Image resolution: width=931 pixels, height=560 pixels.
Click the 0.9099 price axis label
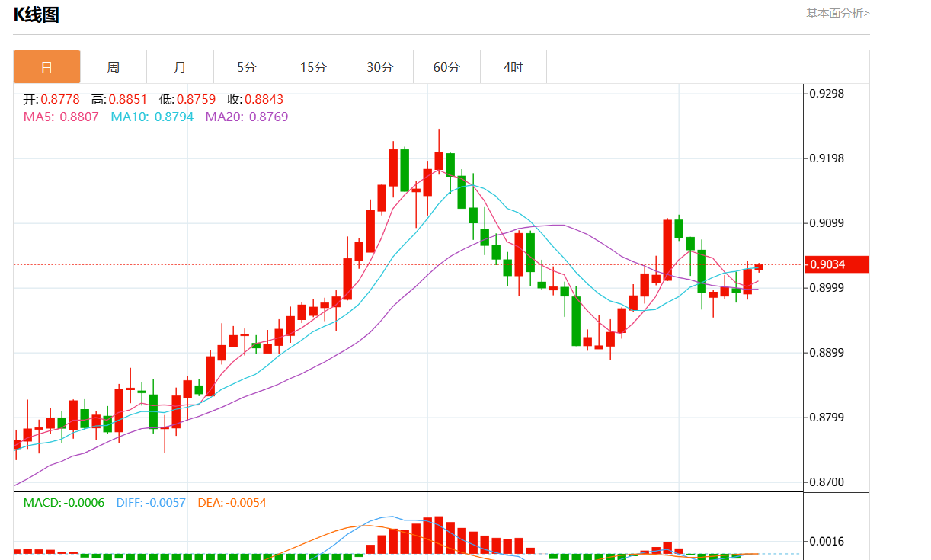point(827,223)
